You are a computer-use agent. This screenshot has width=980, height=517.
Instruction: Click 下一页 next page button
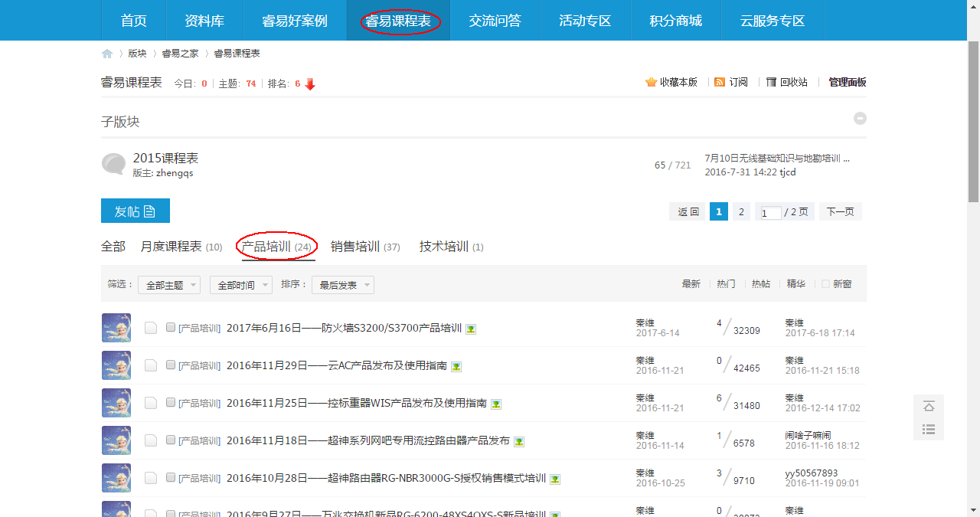841,212
